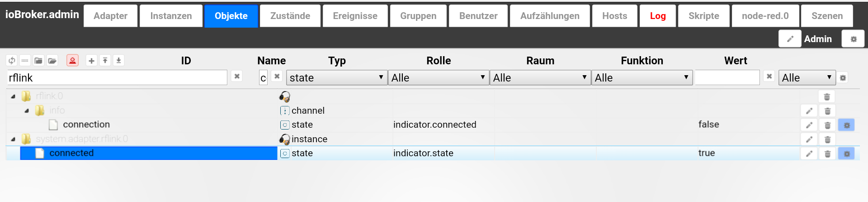Click the Admin edit pencil button

790,39
